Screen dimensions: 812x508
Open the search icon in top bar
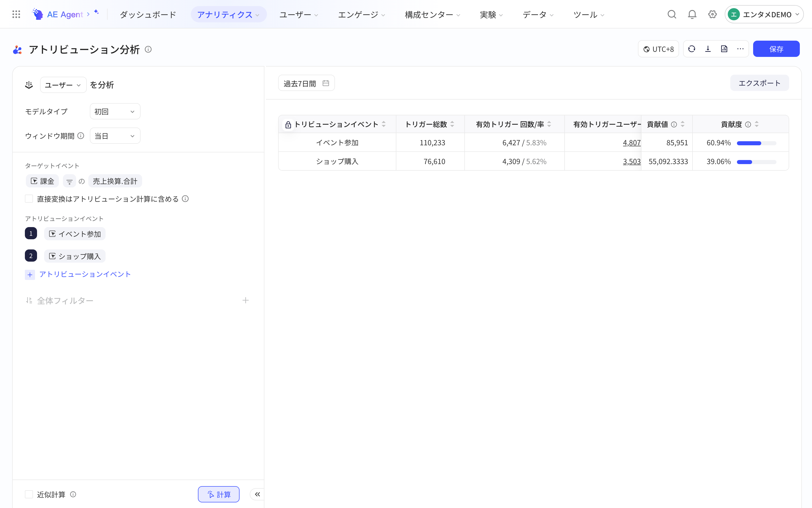tap(672, 14)
